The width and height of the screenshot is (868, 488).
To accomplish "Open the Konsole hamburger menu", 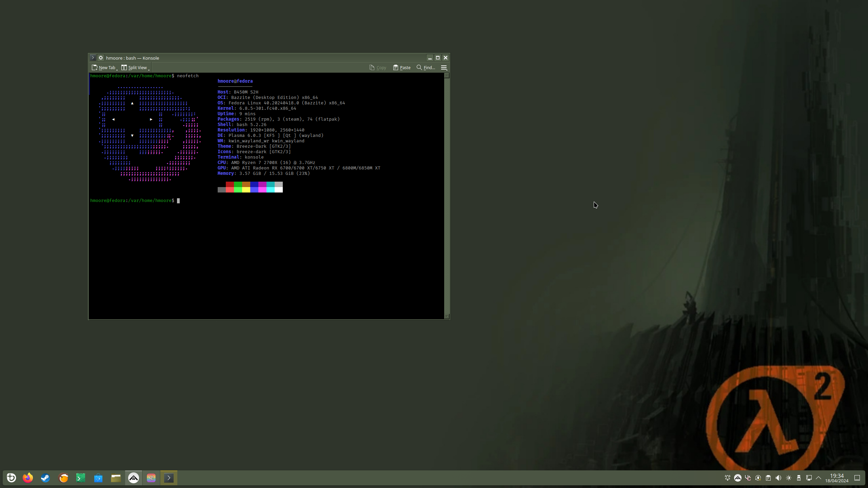I will click(444, 67).
